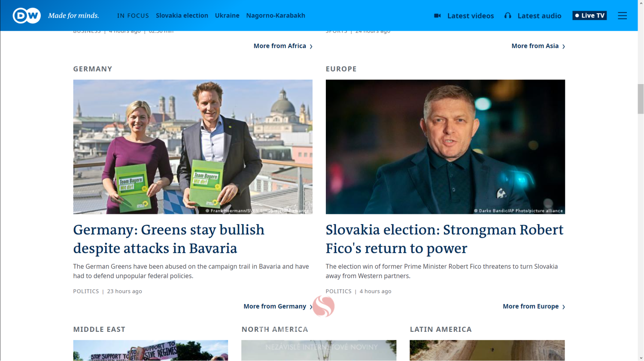Screen dimensions: 644x361
Task: Open the hamburger menu icon
Action: (622, 15)
